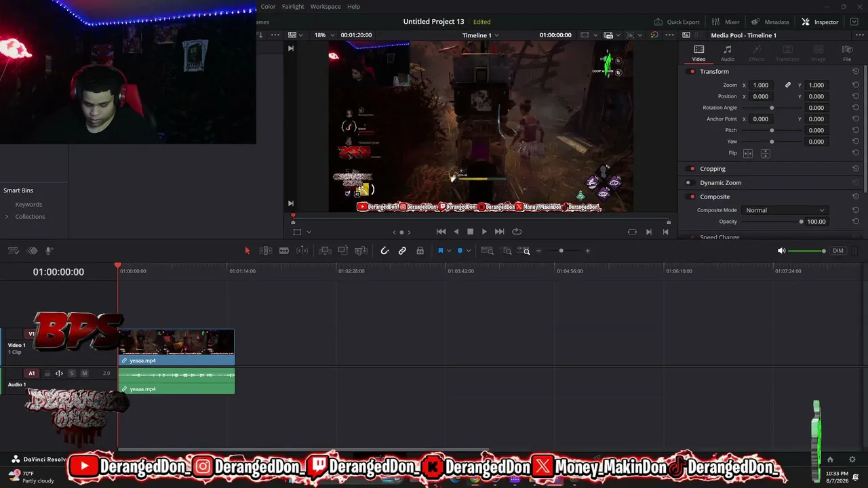Open the system tray clock and date

tap(836, 477)
